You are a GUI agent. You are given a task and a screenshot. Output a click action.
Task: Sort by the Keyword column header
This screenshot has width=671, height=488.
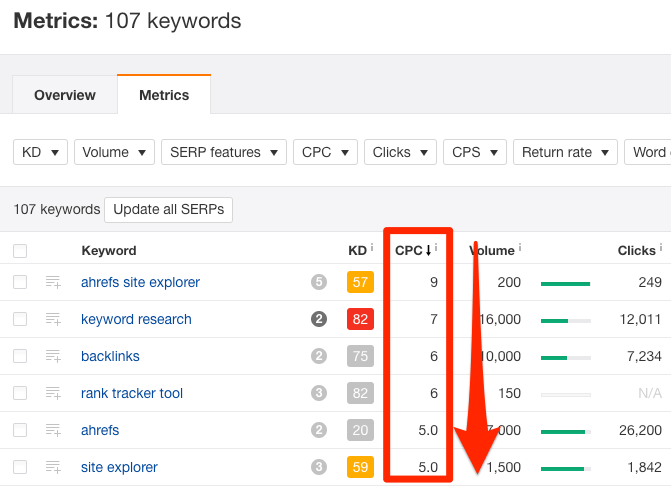coord(109,250)
